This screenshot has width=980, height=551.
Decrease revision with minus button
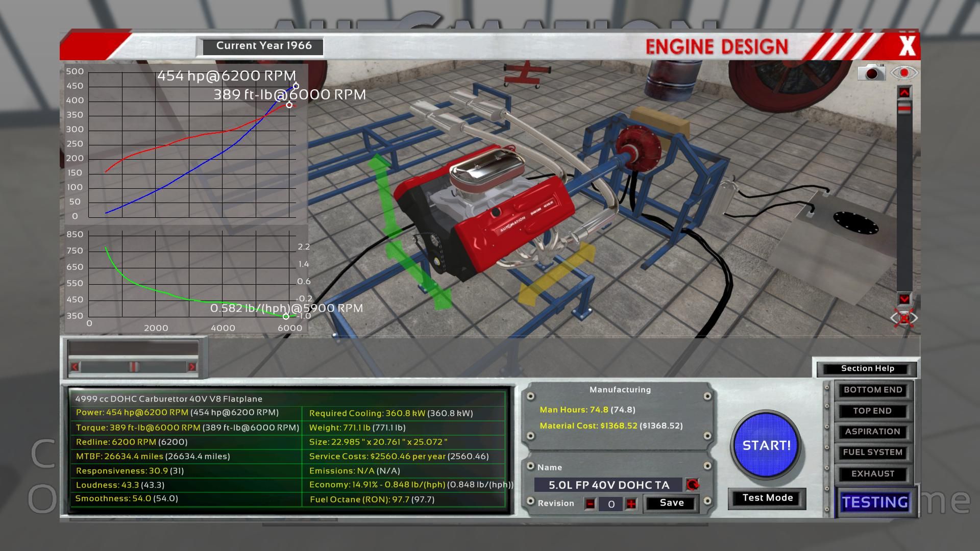591,504
